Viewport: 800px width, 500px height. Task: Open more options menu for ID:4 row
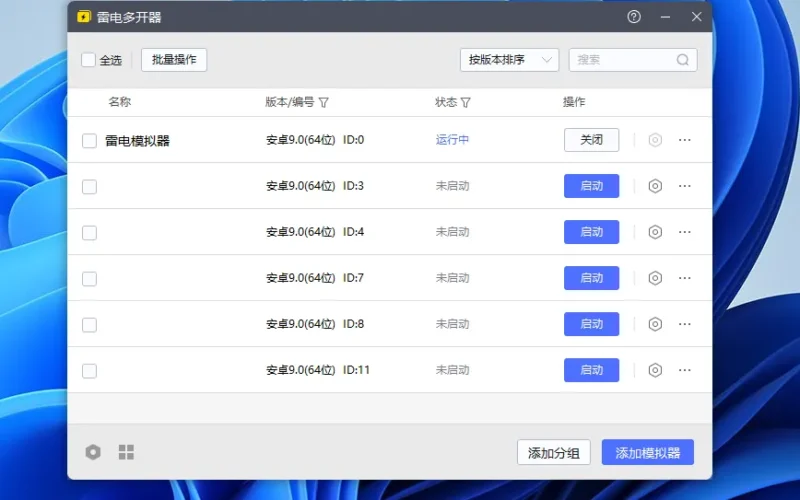coord(685,232)
